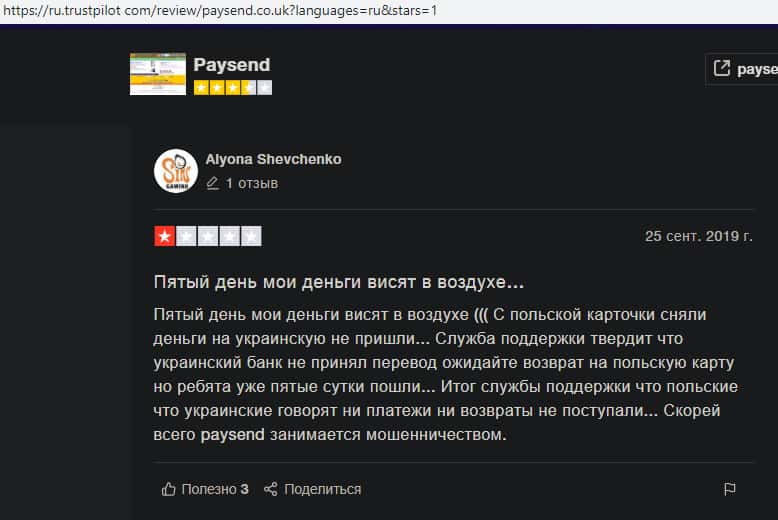Click the 1 отзыв review count text
778x520 pixels.
[x=252, y=184]
